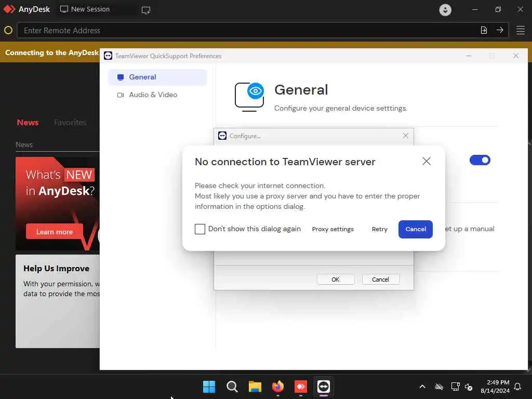This screenshot has height=399, width=532.
Task: Check Don't show this dialog again
Action: pos(200,229)
